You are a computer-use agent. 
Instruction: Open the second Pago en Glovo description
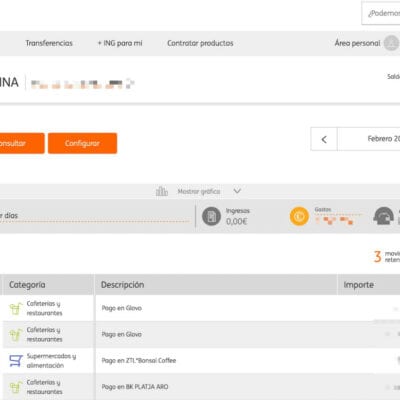pyautogui.click(x=122, y=334)
